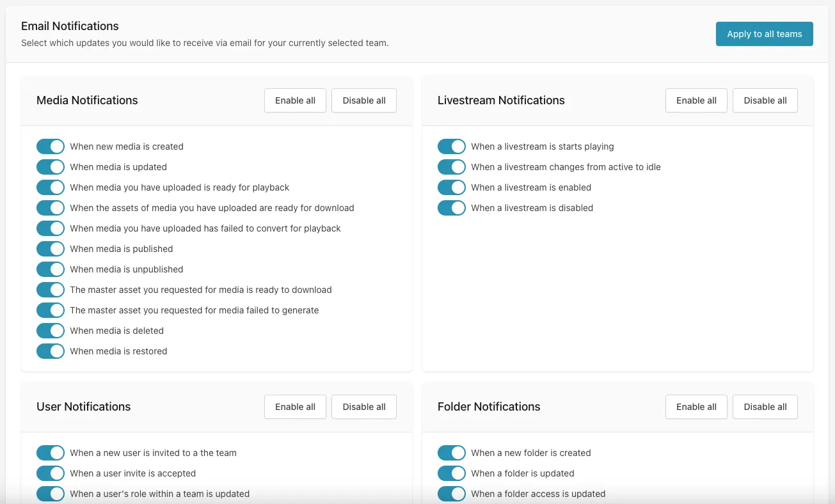Turn off 'When media is updated' notification
The image size is (835, 504).
(51, 167)
